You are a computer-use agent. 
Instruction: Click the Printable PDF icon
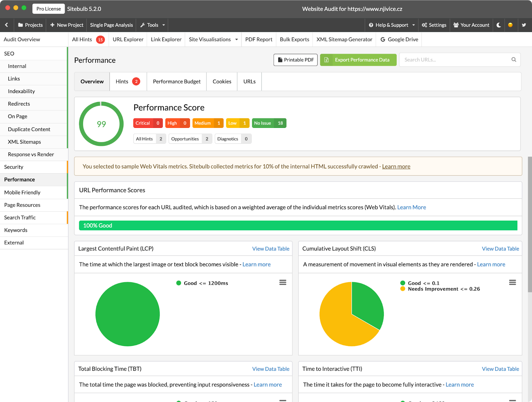(279, 60)
